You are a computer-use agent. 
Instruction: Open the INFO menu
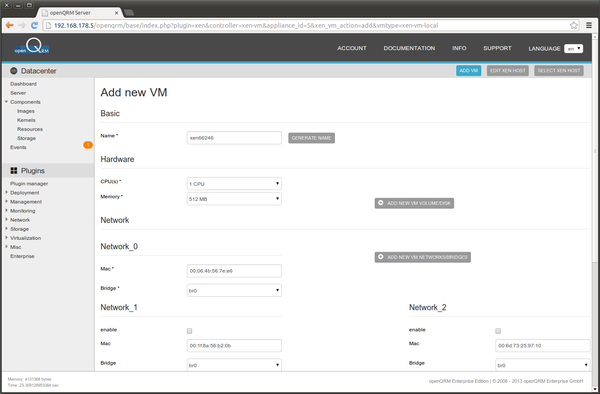pyautogui.click(x=459, y=48)
